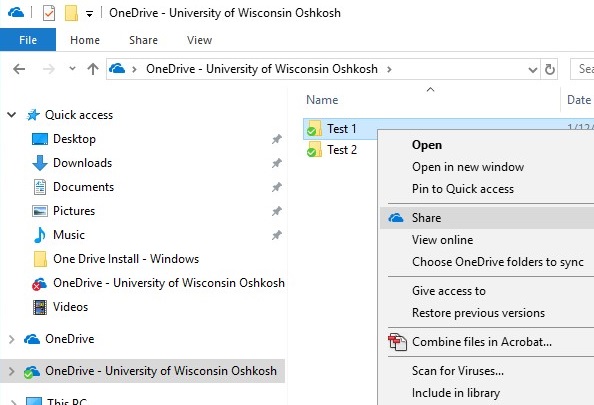
Task: Open Desktop in Quick access
Action: coord(74,139)
